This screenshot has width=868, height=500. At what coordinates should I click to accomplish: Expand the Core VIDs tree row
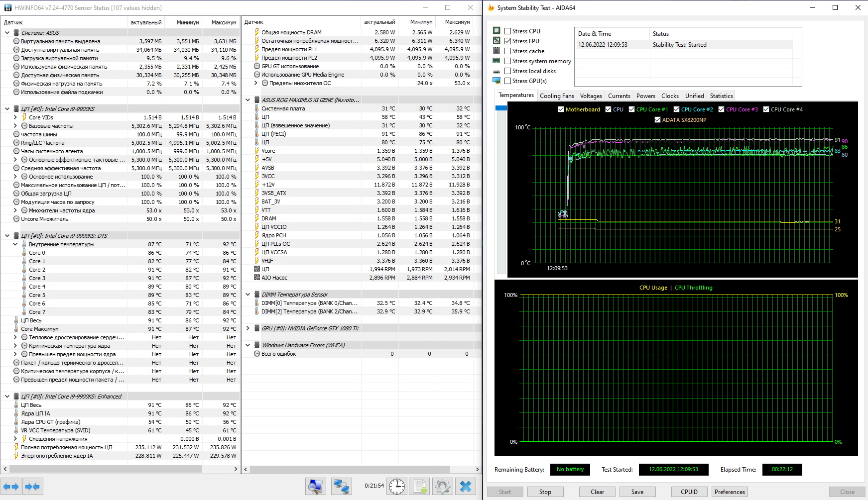(x=15, y=117)
